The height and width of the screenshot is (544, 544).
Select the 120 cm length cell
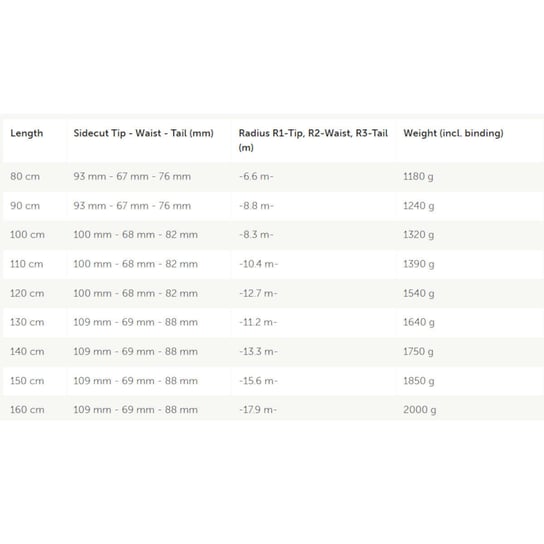(x=27, y=294)
